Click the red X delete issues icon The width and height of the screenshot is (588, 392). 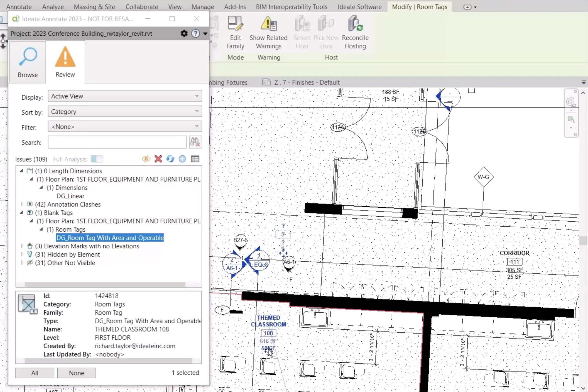pyautogui.click(x=158, y=159)
